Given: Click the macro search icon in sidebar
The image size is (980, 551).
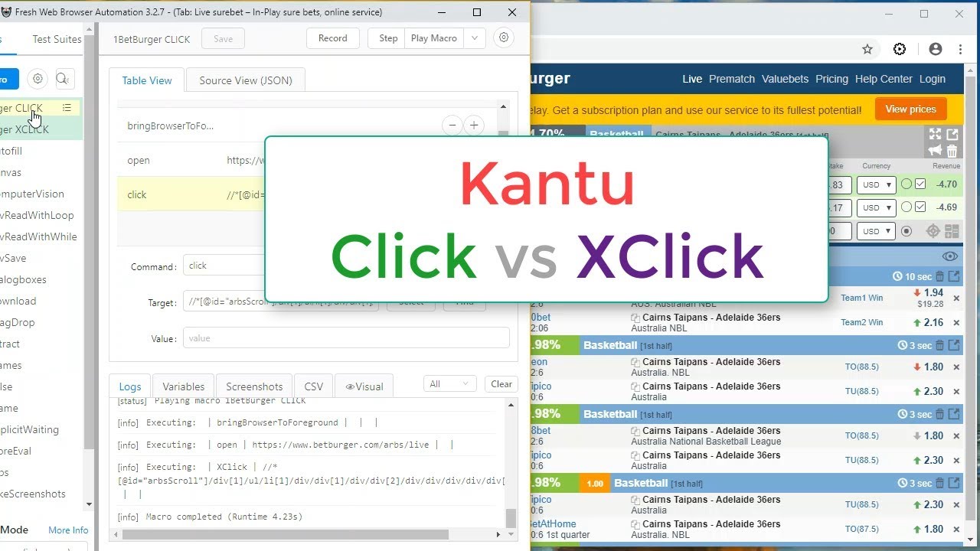Looking at the screenshot, I should tap(64, 79).
